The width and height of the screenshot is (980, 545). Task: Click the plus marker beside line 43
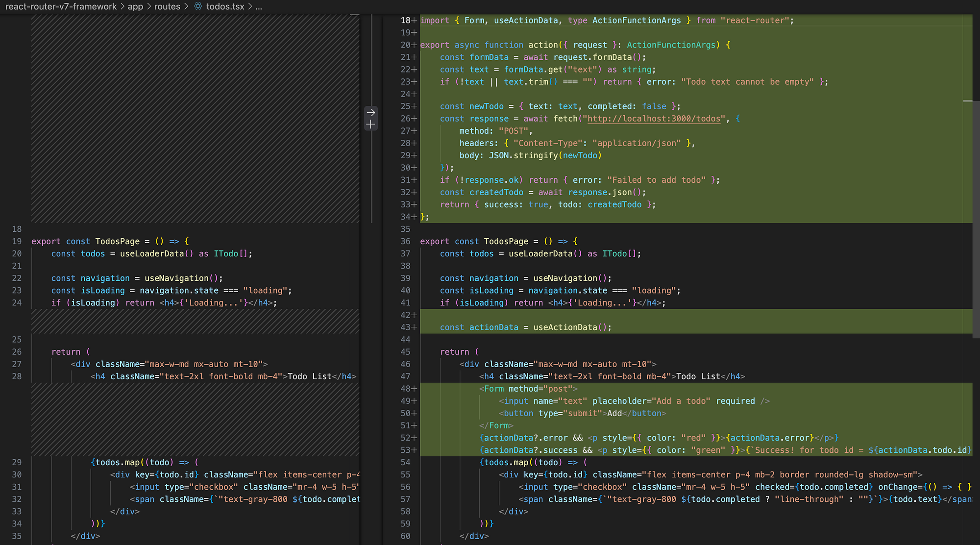[415, 327]
